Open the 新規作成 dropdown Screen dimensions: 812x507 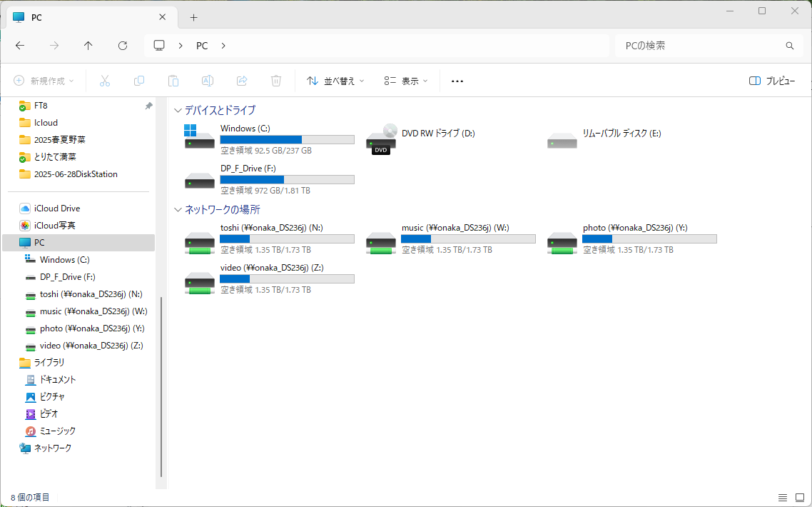(x=44, y=81)
